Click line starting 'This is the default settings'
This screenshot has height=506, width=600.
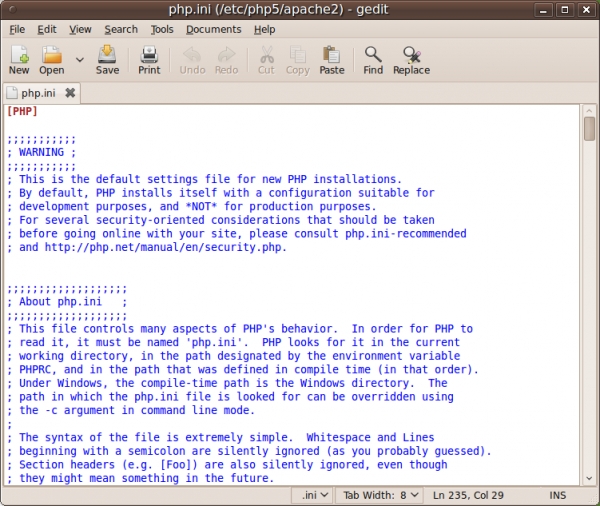204,179
